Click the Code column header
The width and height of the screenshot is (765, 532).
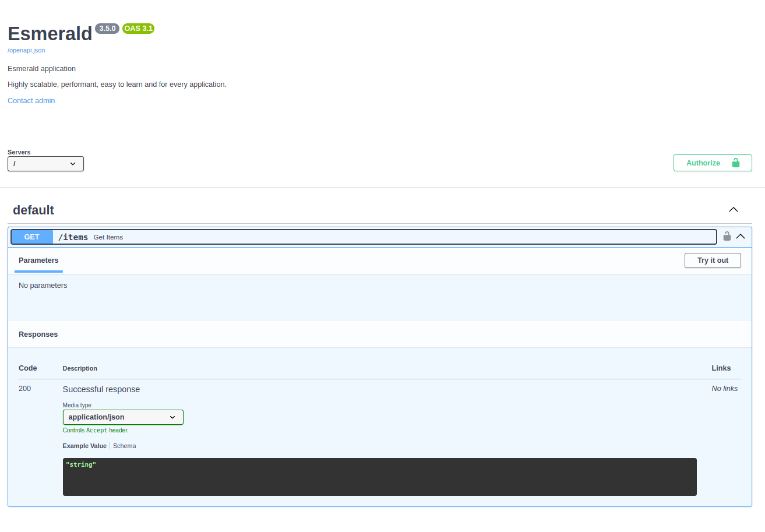(x=28, y=368)
